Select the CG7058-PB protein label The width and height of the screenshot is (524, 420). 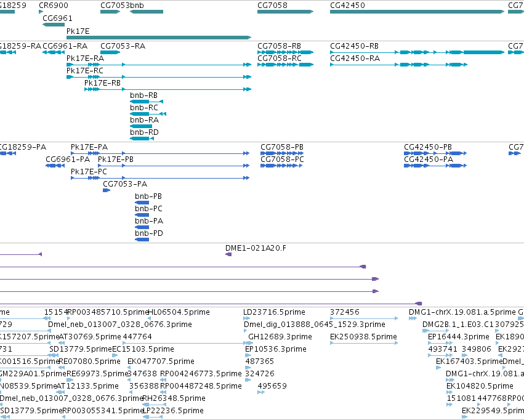click(x=282, y=147)
